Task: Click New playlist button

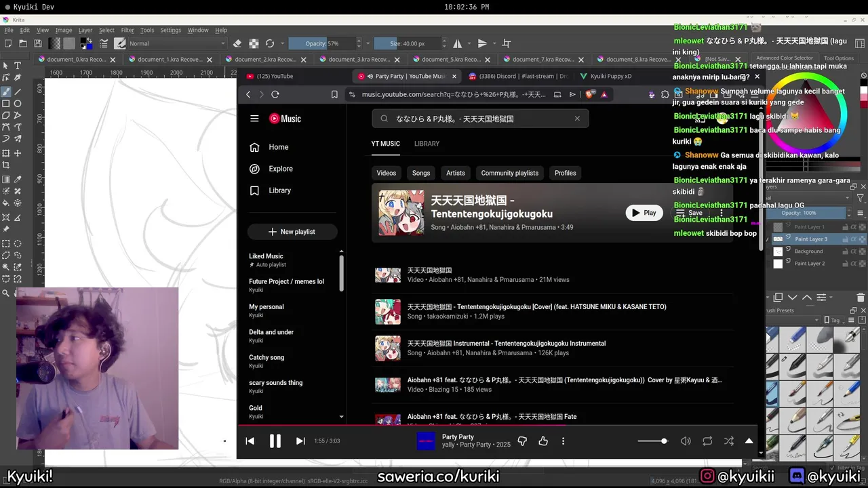Action: (292, 232)
